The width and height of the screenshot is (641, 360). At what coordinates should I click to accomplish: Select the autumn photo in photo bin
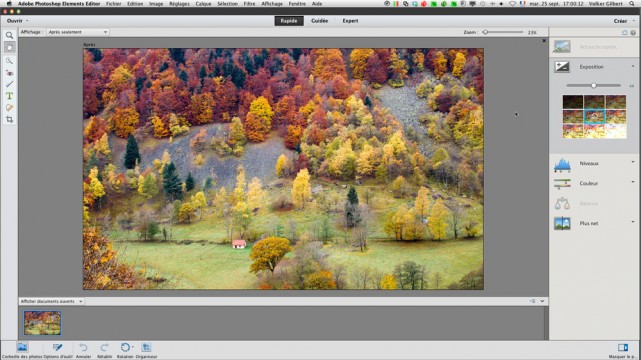coord(43,323)
